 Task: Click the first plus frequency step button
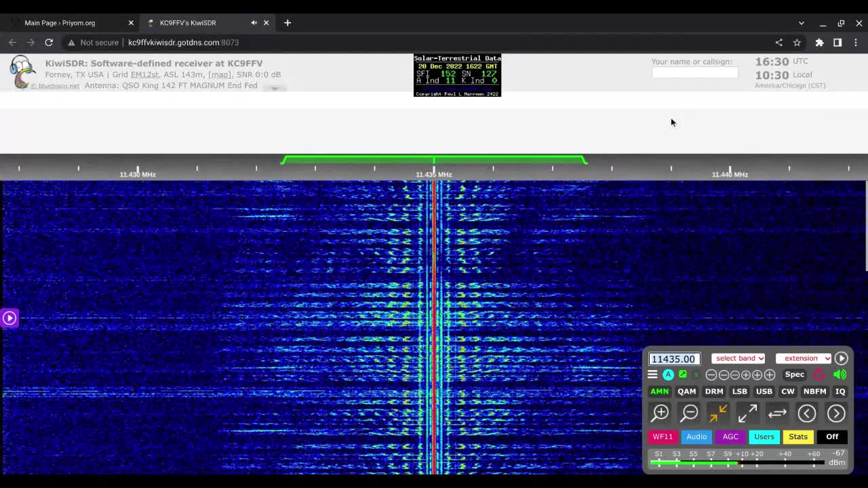(x=746, y=375)
